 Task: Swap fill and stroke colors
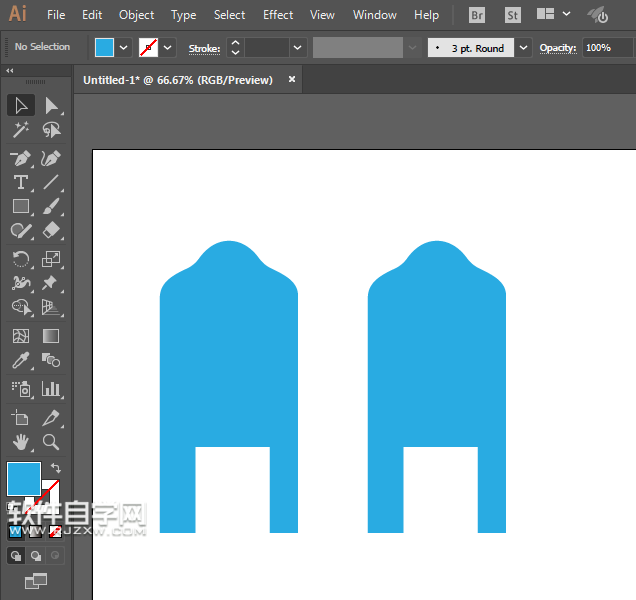click(55, 468)
